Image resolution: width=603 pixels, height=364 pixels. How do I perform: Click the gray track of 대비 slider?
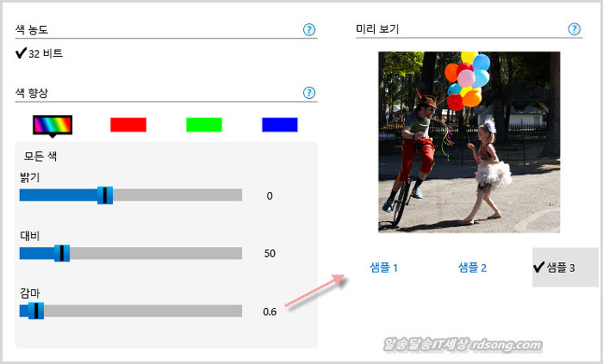pos(156,253)
